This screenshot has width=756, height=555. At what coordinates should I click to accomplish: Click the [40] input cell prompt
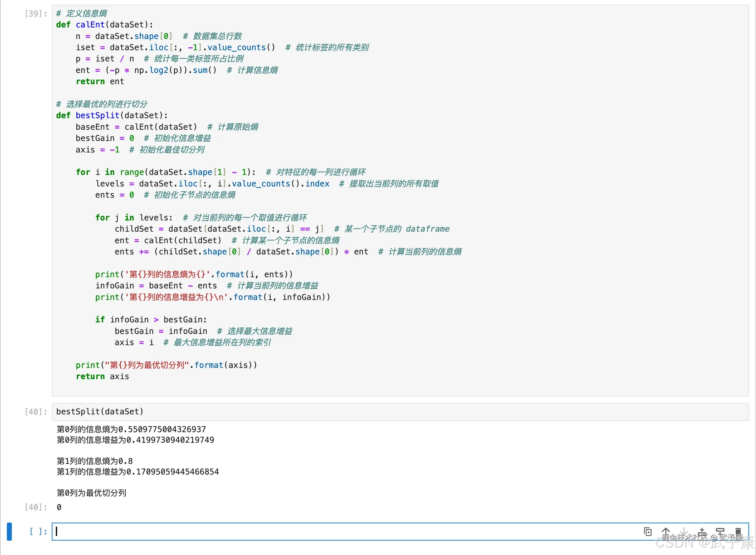pos(36,412)
